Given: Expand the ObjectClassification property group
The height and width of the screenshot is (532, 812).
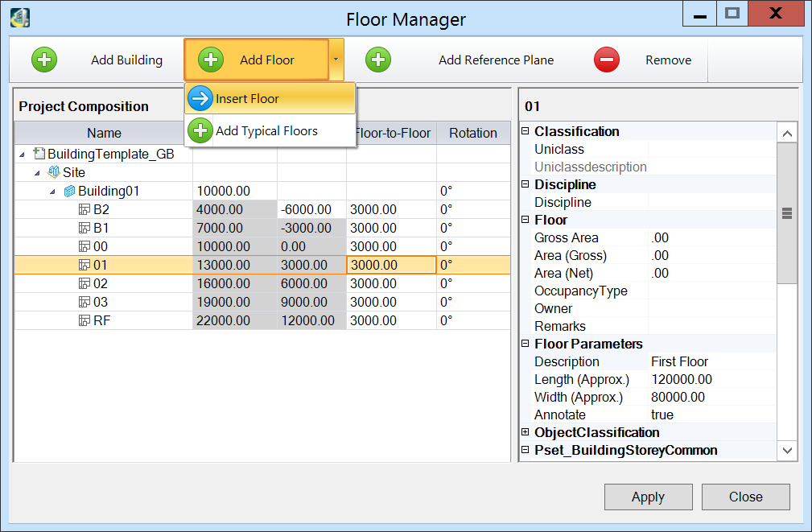Looking at the screenshot, I should [526, 432].
